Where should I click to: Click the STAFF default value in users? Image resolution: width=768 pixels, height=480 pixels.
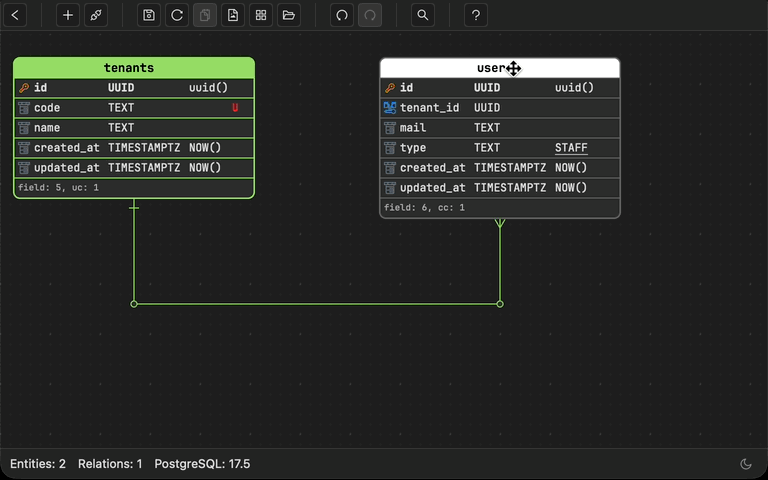tap(571, 148)
